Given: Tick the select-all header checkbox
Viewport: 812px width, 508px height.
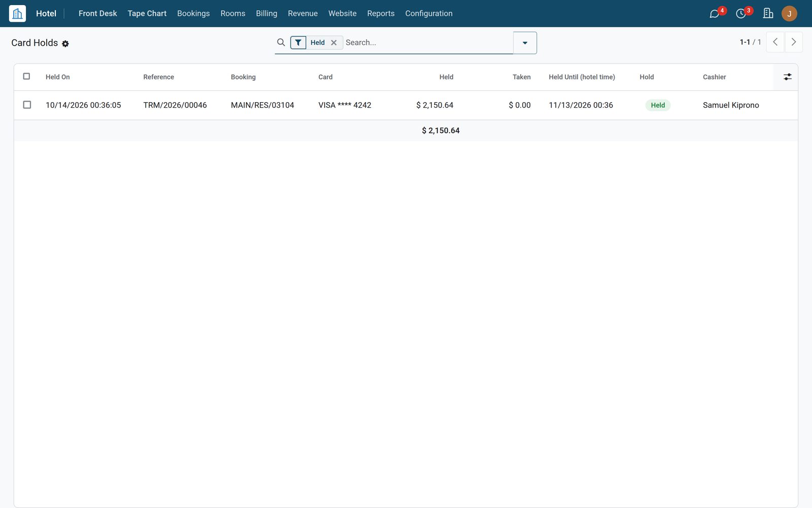Looking at the screenshot, I should pos(27,76).
